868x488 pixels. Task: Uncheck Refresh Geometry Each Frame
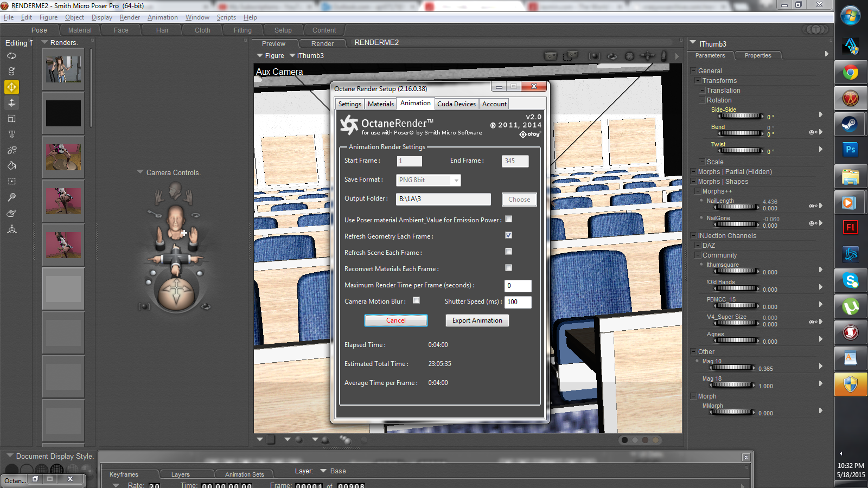click(x=509, y=235)
